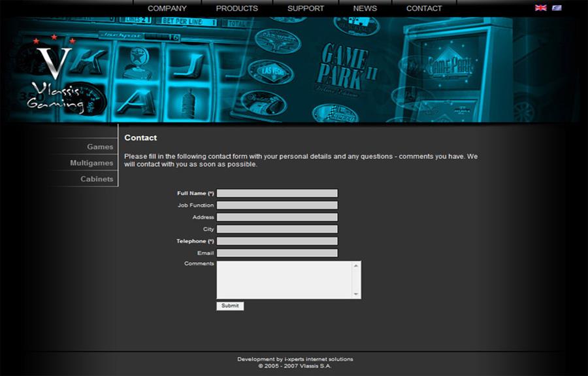Focus the Job Function input field

[277, 205]
